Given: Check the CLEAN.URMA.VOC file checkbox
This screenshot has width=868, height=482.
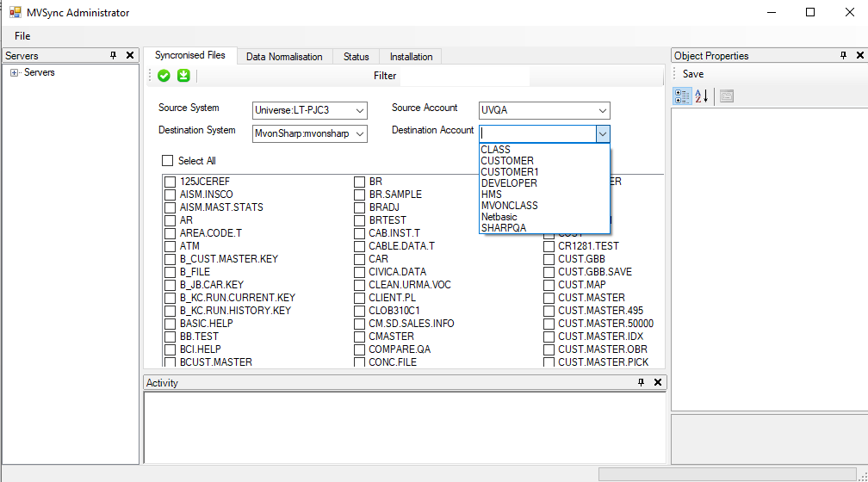Looking at the screenshot, I should point(359,285).
